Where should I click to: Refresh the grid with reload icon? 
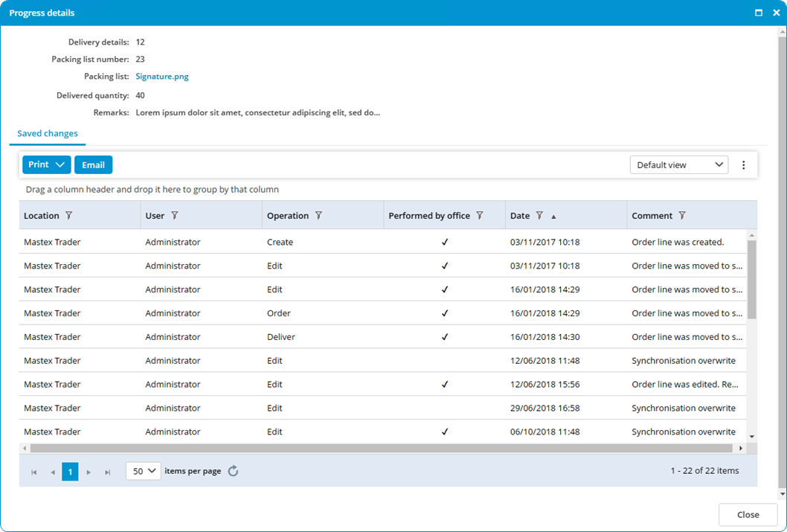pyautogui.click(x=233, y=471)
